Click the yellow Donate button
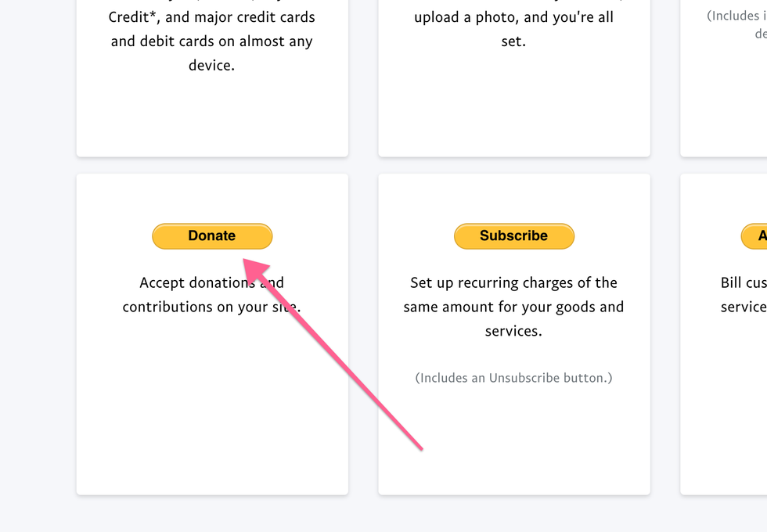This screenshot has height=532, width=767. (211, 235)
